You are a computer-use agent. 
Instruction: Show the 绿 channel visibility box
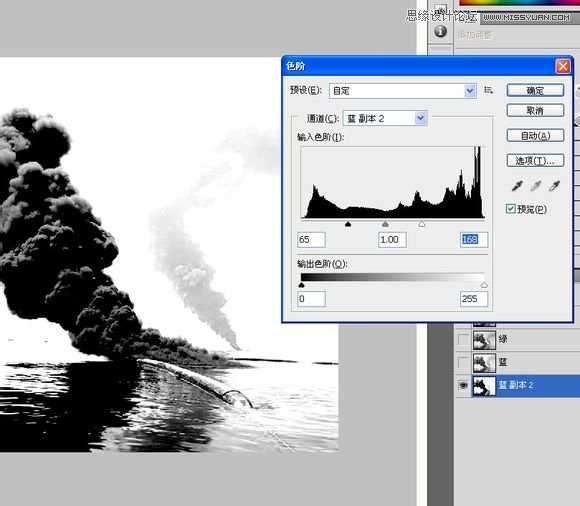click(x=463, y=339)
